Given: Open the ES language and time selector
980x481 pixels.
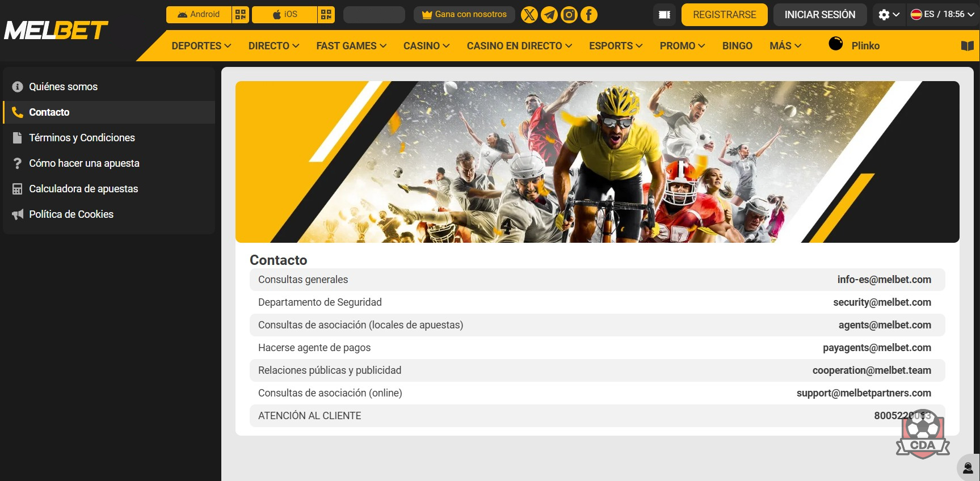Looking at the screenshot, I should (x=942, y=15).
